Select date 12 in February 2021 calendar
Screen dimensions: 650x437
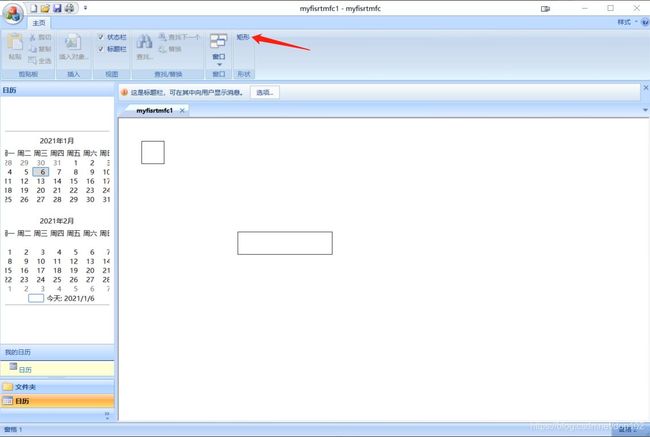(74, 261)
